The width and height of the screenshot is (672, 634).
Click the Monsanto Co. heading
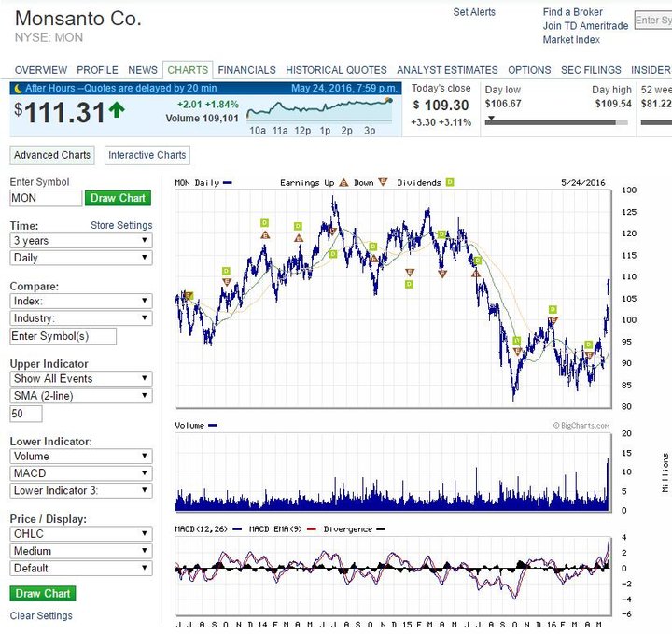coord(78,19)
